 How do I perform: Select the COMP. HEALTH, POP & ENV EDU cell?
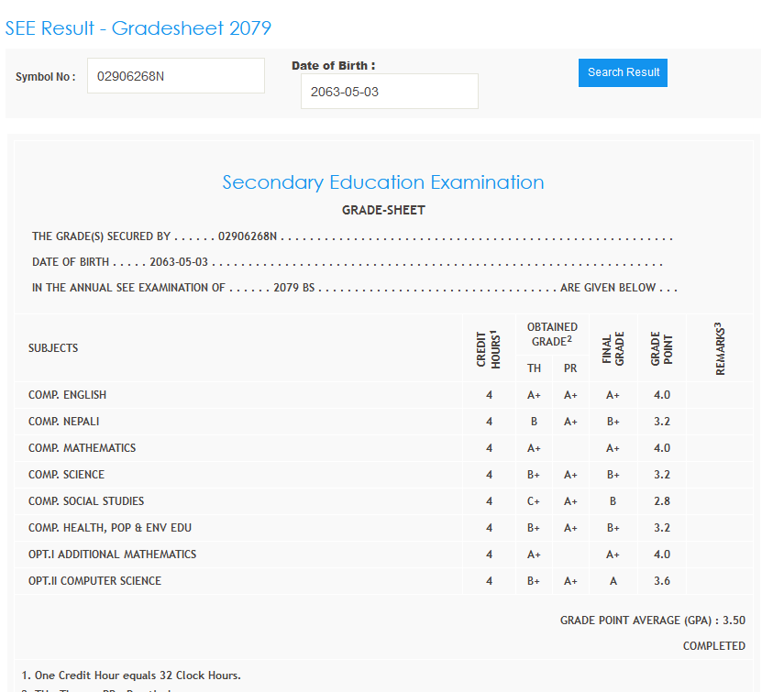[x=110, y=528]
